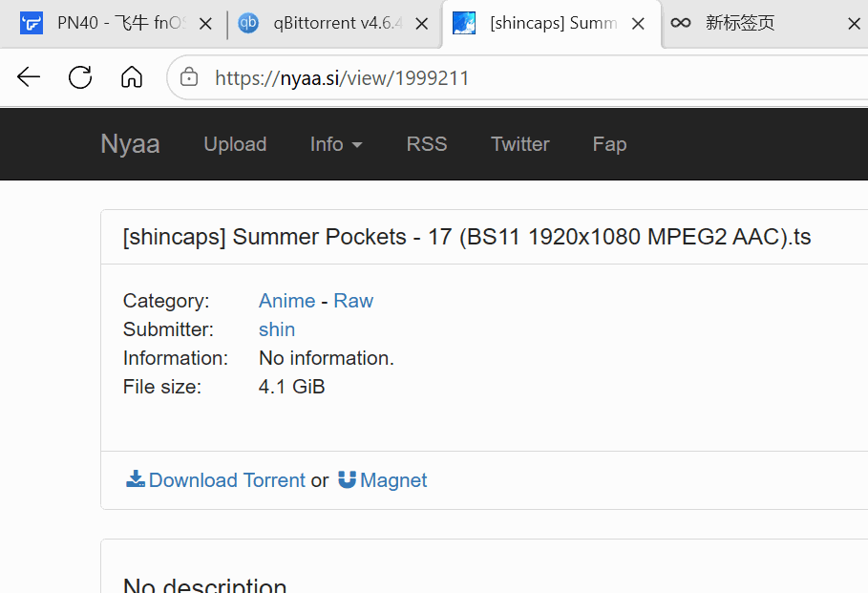This screenshot has height=593, width=868.
Task: Focus the address bar with nyaa.si URL
Action: click(342, 78)
